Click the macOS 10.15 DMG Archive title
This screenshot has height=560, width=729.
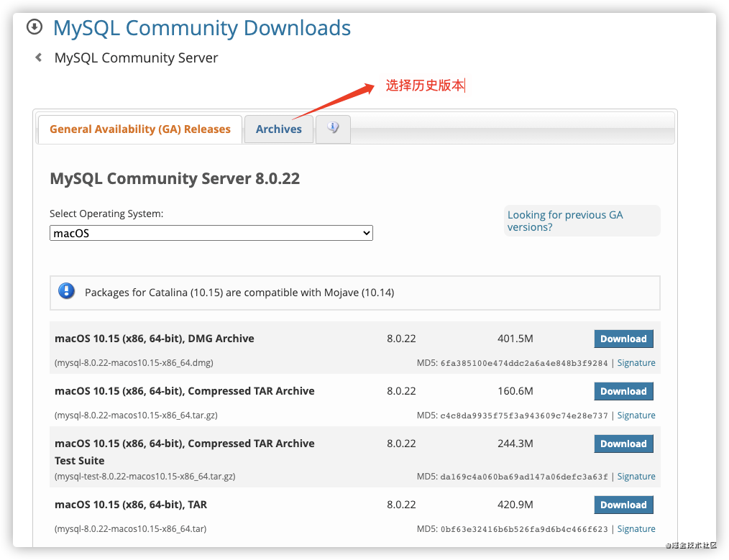coord(155,339)
